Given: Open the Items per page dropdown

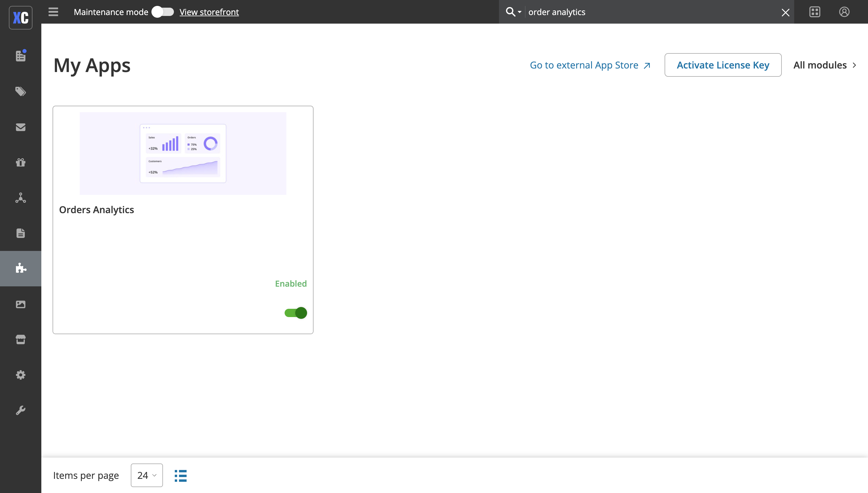Looking at the screenshot, I should pyautogui.click(x=146, y=475).
